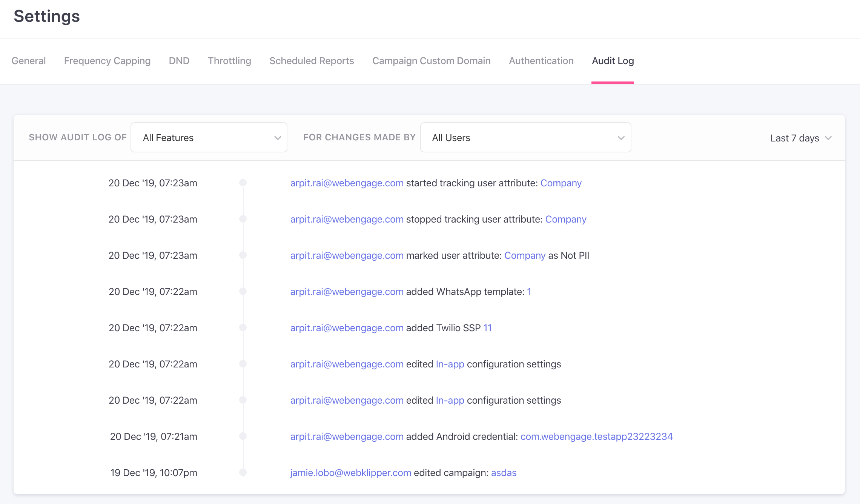Open the All Features dropdown
Viewport: 860px width, 504px height.
(x=209, y=138)
